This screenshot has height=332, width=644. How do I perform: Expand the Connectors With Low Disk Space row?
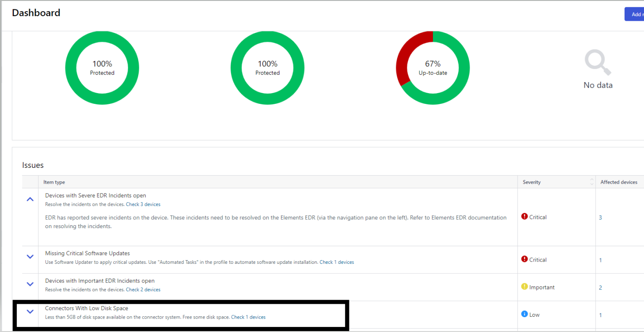pos(30,312)
